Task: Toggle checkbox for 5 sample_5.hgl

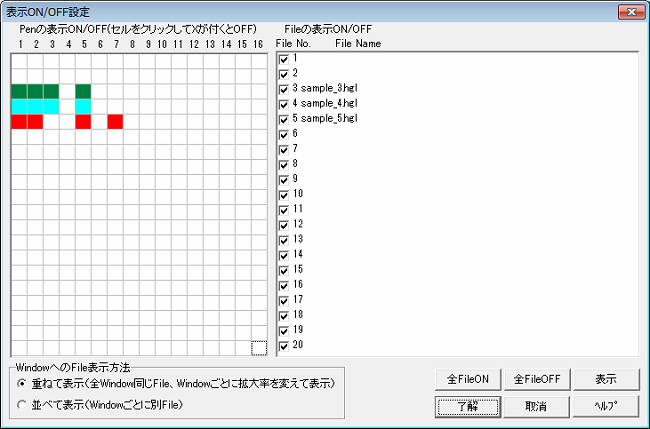Action: tap(284, 119)
